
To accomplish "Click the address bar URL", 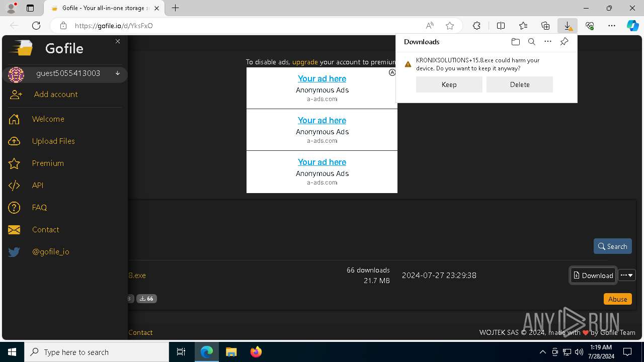I will (x=114, y=26).
